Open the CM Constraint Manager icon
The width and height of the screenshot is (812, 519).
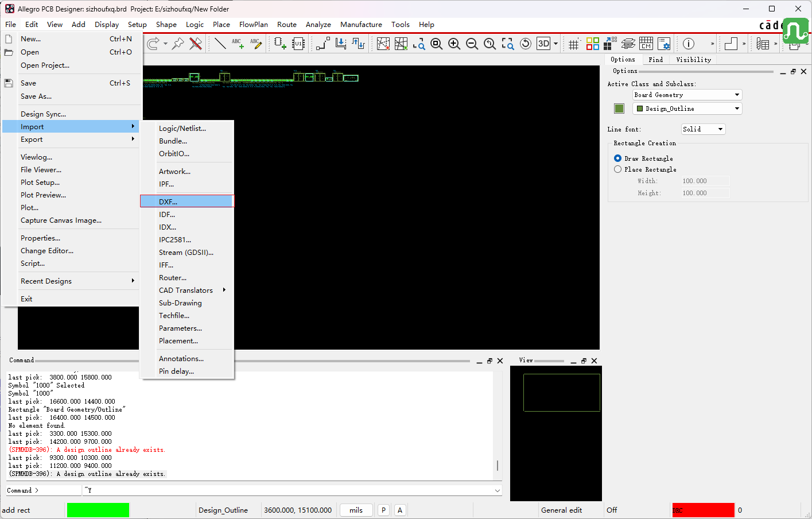tap(646, 44)
